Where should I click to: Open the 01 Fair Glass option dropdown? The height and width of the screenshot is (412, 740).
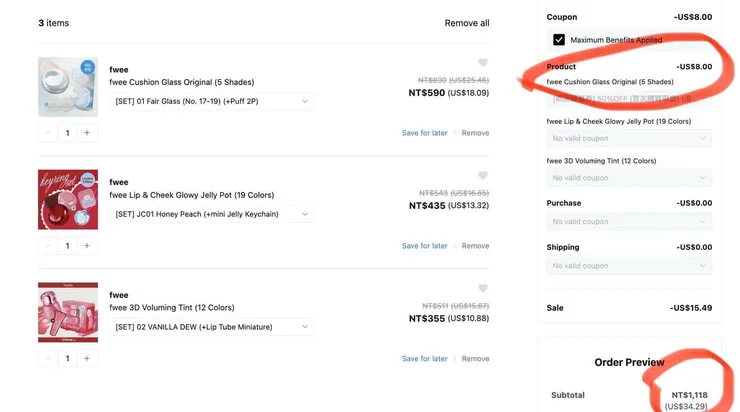coord(211,101)
